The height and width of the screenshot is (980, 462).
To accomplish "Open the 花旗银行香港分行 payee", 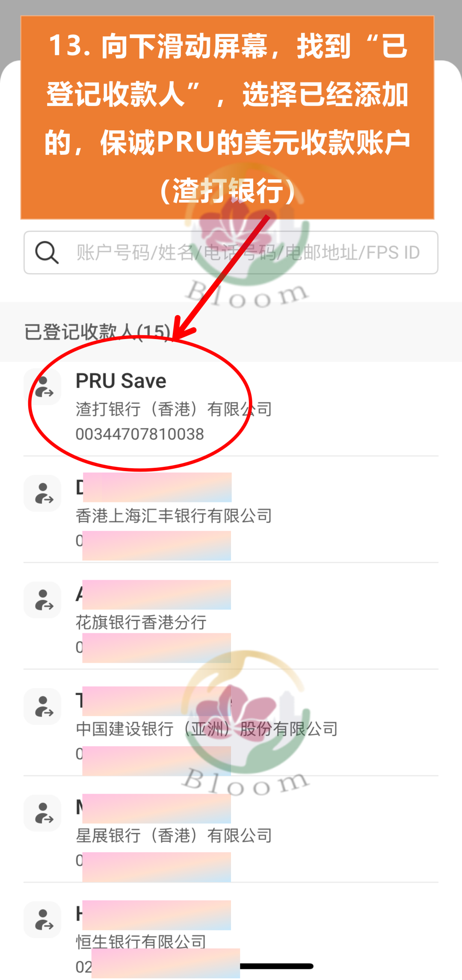I will tap(231, 622).
